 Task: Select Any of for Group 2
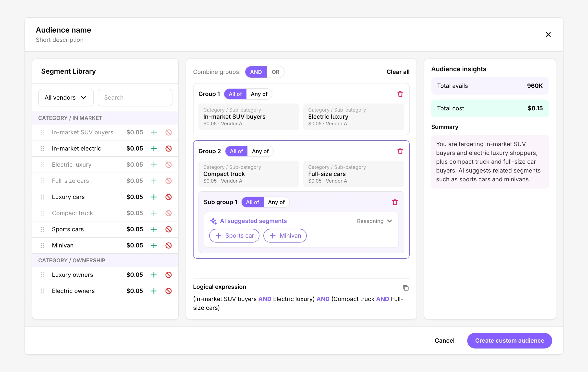pyautogui.click(x=260, y=151)
